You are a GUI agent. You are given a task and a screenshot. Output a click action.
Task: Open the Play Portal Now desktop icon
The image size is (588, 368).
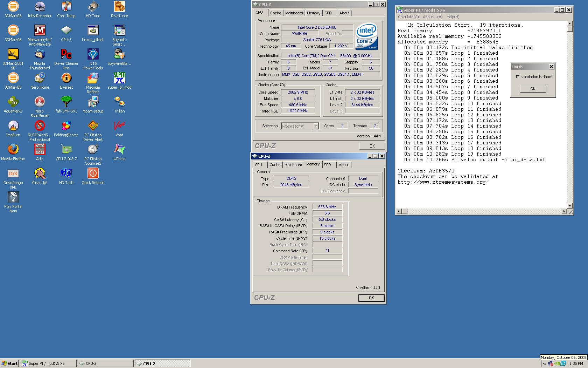[x=13, y=202]
